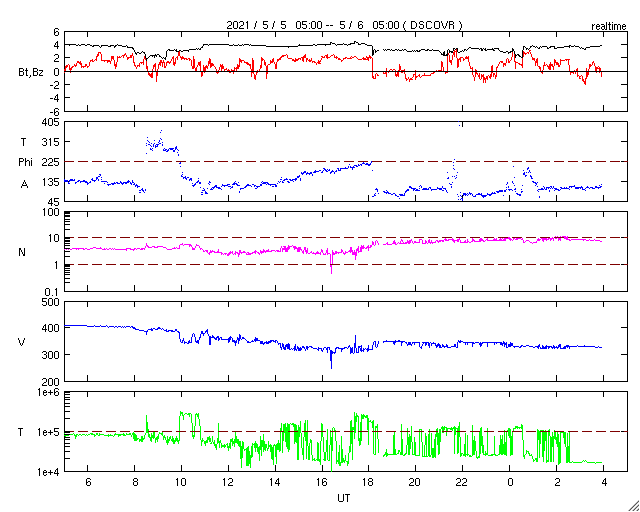
Task: Click the '500' tick value on the V panel
Action: [x=51, y=303]
